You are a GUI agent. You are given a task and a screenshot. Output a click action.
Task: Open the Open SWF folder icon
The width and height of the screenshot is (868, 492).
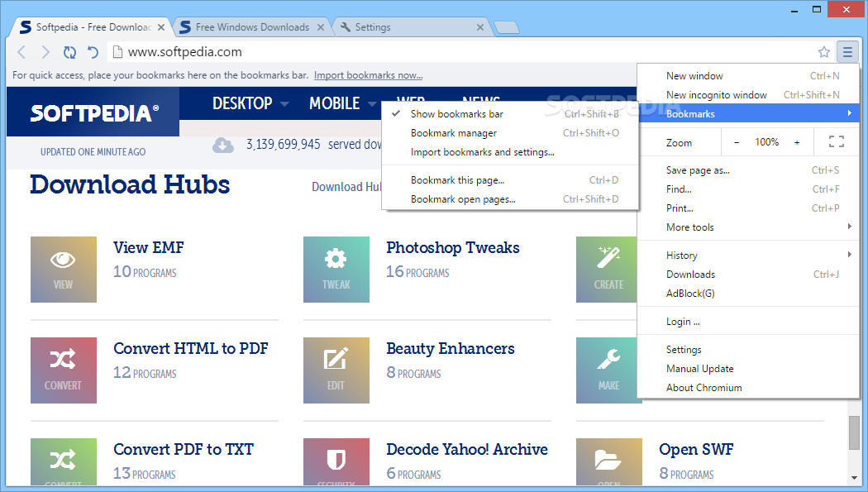(609, 462)
